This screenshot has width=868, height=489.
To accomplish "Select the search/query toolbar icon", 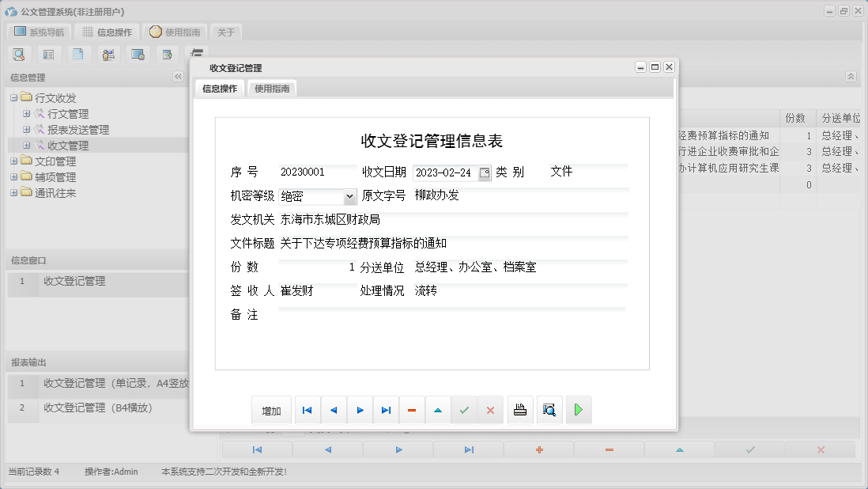I will coord(19,54).
